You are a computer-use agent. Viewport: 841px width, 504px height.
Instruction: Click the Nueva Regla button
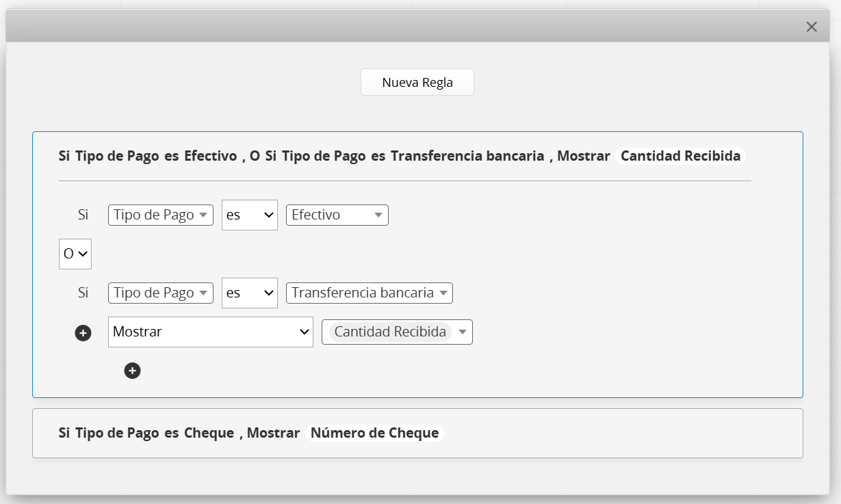[417, 82]
